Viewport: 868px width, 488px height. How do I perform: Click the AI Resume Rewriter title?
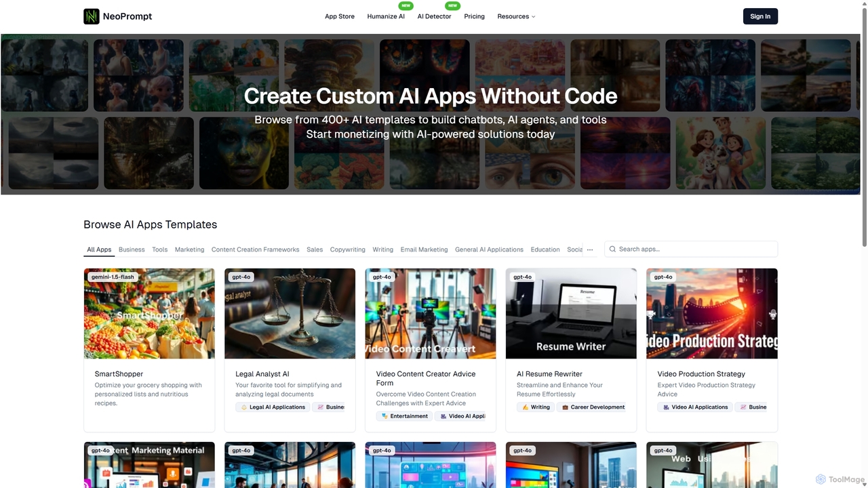(549, 374)
